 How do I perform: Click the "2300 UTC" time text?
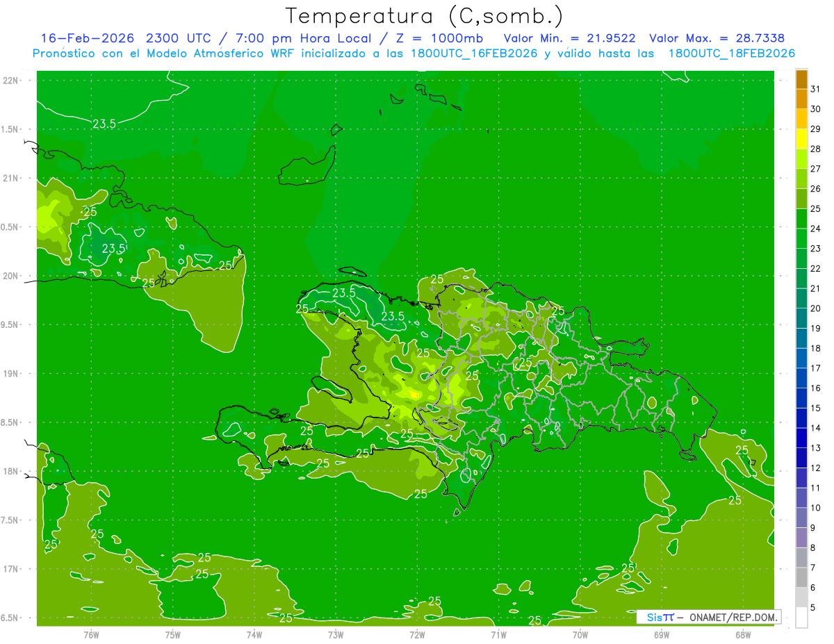point(177,38)
